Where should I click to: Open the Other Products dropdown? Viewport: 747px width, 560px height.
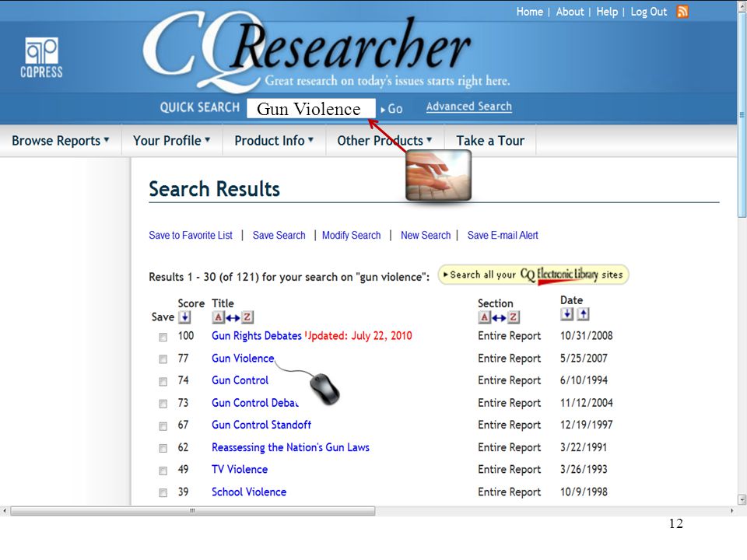pos(384,141)
